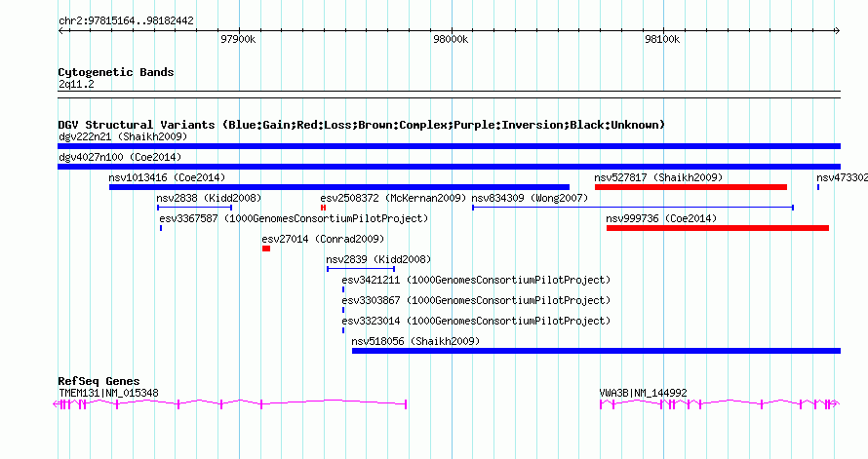
Task: Click the tiny red esv2508372 marker
Action: (323, 208)
